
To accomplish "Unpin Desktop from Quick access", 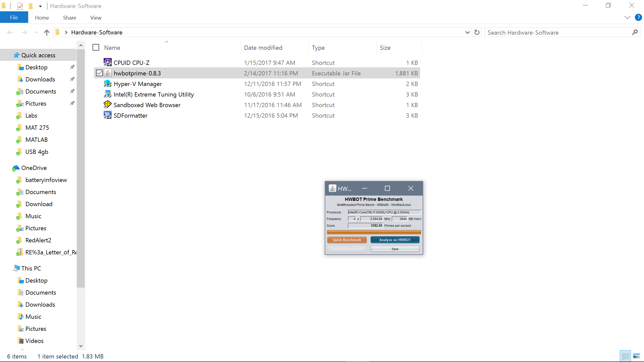I will pyautogui.click(x=72, y=67).
